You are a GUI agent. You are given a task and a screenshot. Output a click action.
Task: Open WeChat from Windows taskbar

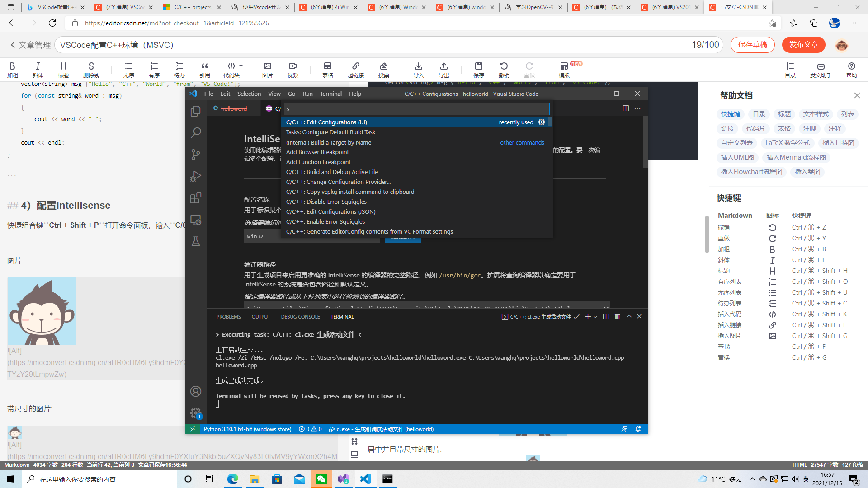(321, 479)
